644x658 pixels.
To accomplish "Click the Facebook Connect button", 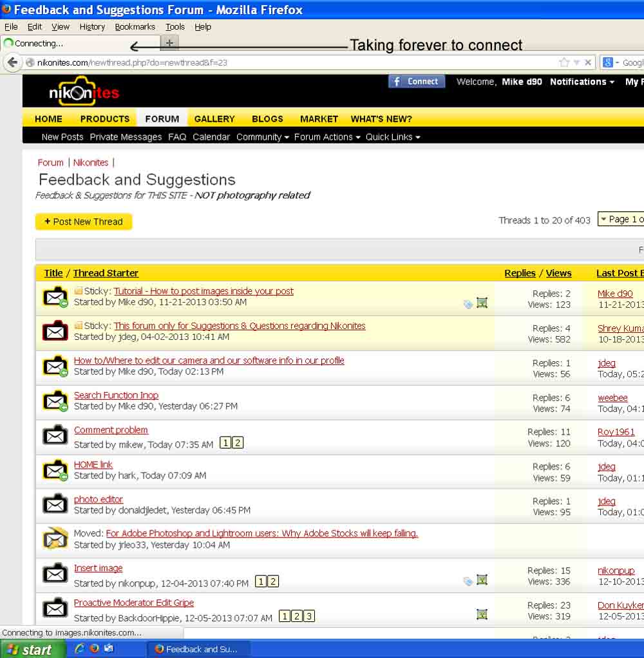I will [x=416, y=82].
